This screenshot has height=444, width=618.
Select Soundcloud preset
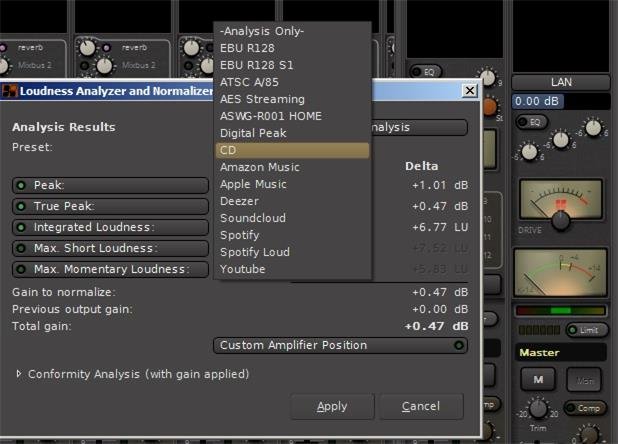292,218
